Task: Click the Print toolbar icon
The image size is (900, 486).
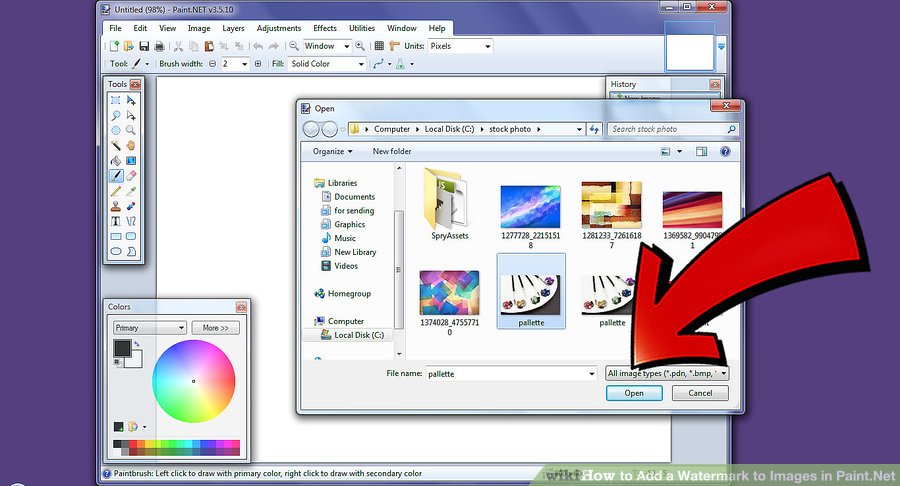Action: tap(160, 46)
